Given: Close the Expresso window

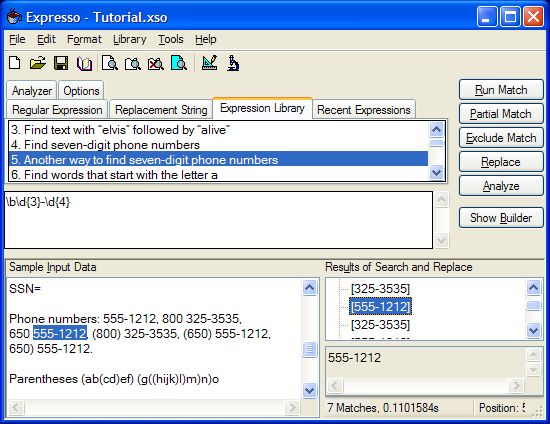Looking at the screenshot, I should click(x=533, y=16).
